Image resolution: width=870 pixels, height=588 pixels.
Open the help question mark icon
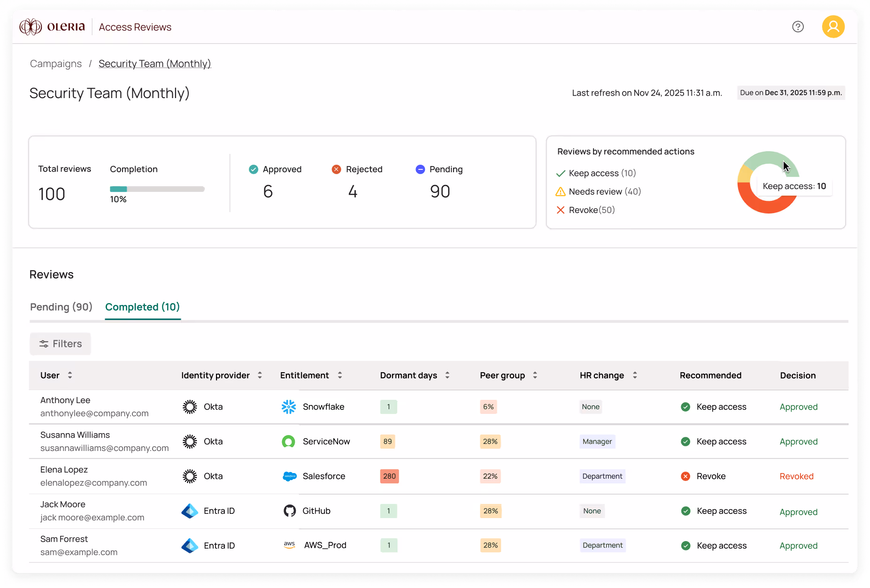tap(798, 27)
